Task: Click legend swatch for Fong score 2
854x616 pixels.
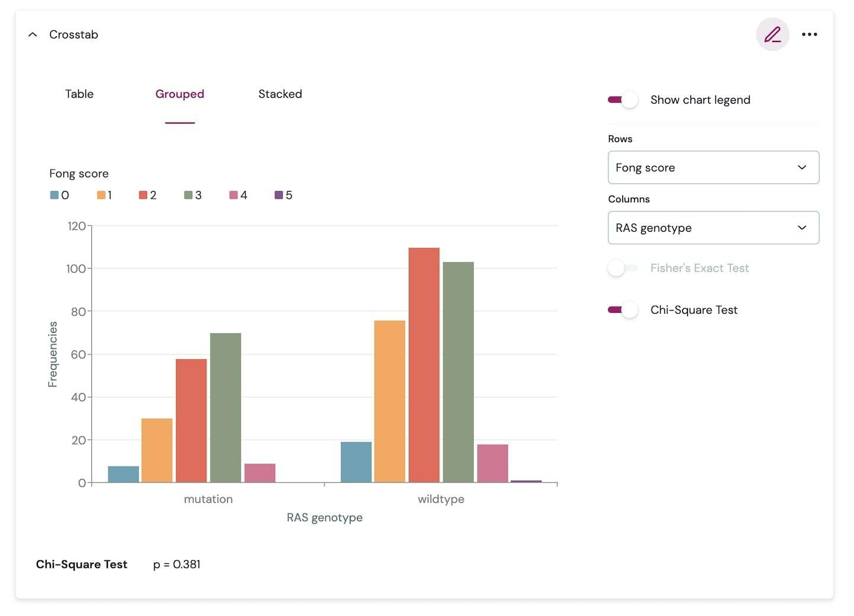Action: pos(143,195)
